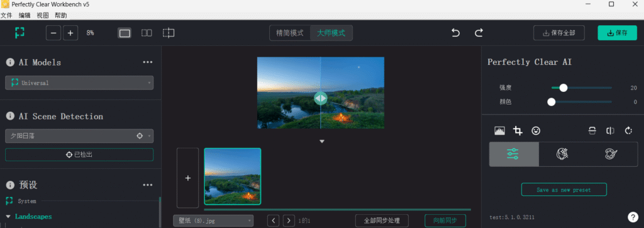The image size is (644, 228).
Task: Click 向前同步 button
Action: (445, 220)
